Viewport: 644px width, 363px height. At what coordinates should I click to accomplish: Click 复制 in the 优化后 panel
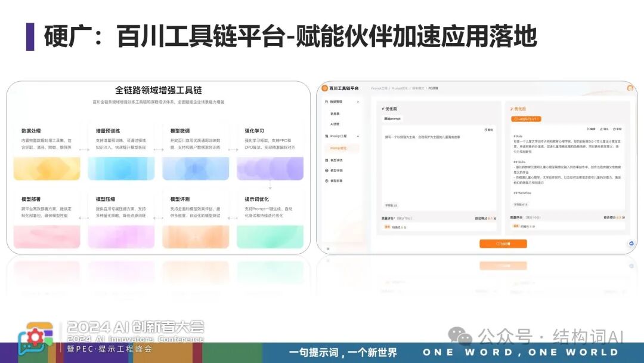pos(617,129)
